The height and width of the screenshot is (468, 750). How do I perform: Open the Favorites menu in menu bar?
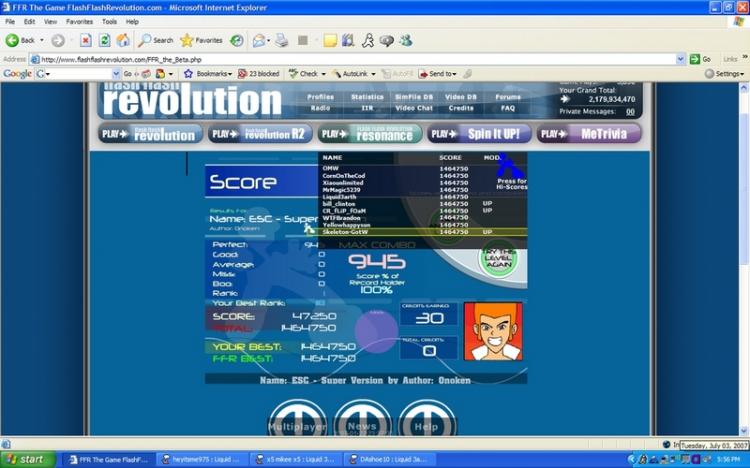(79, 22)
